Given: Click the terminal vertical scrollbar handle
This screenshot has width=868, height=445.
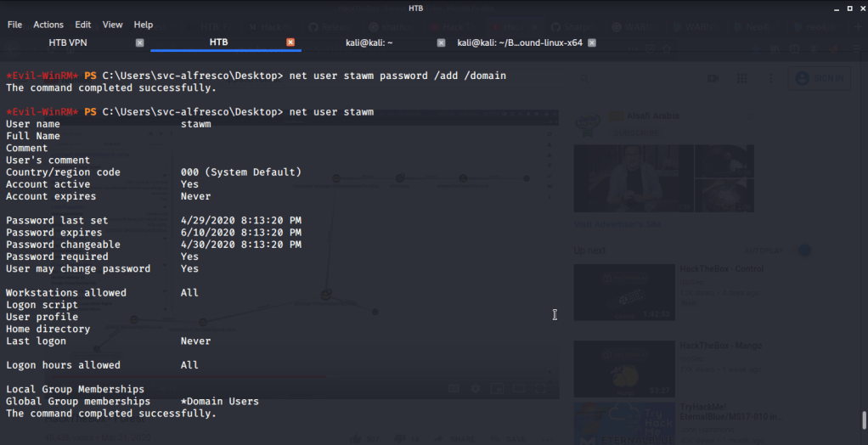Looking at the screenshot, I should [864, 421].
